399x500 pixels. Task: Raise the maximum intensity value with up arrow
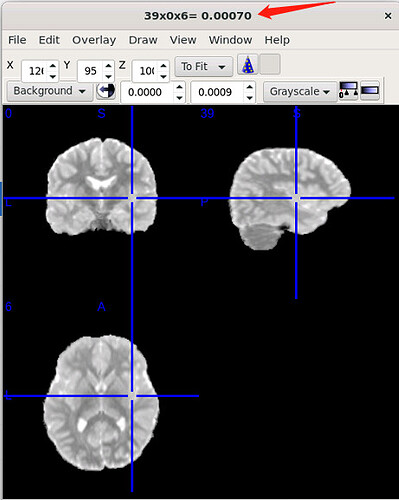pyautogui.click(x=249, y=87)
